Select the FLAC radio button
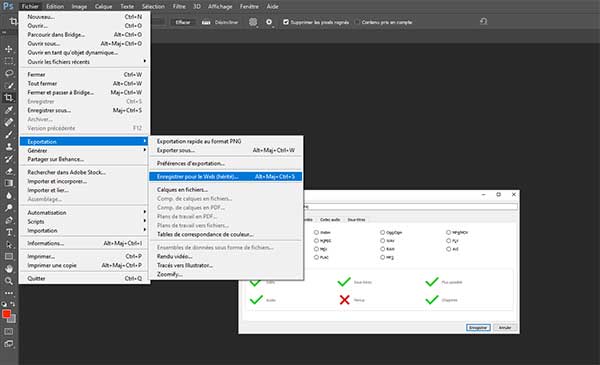Screen dimensions: 600x365 [316, 257]
